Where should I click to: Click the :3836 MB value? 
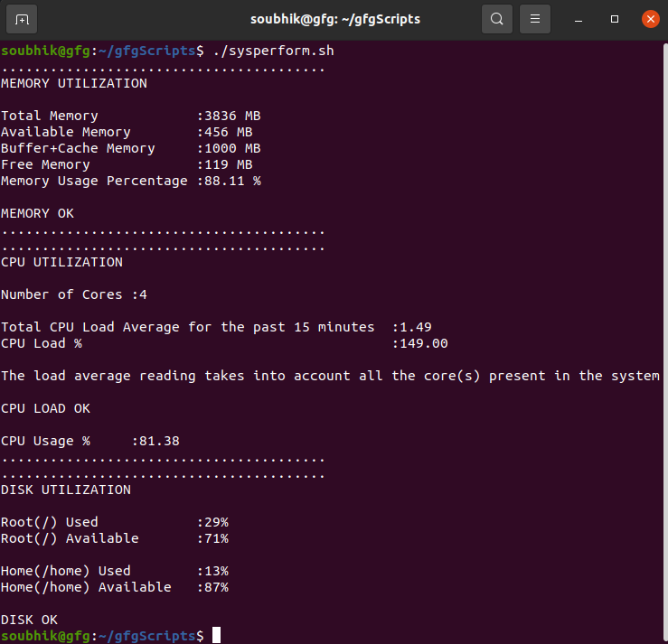click(x=229, y=116)
